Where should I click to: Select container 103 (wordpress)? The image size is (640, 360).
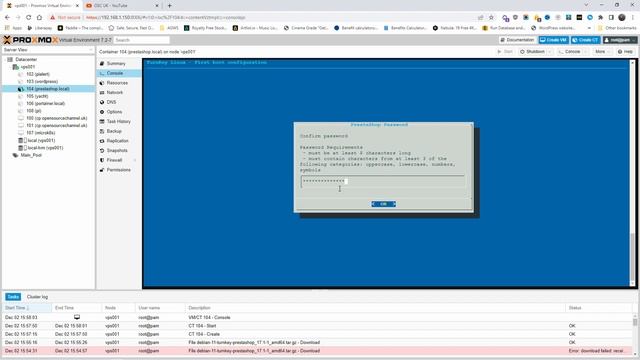click(x=42, y=82)
